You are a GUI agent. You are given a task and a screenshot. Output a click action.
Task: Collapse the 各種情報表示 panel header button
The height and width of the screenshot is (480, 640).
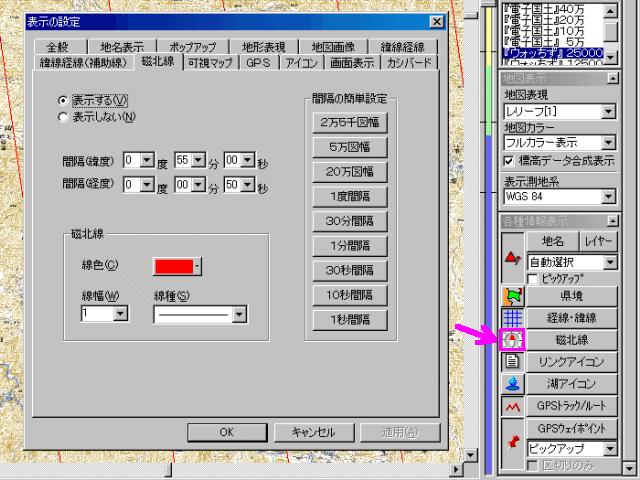(612, 221)
